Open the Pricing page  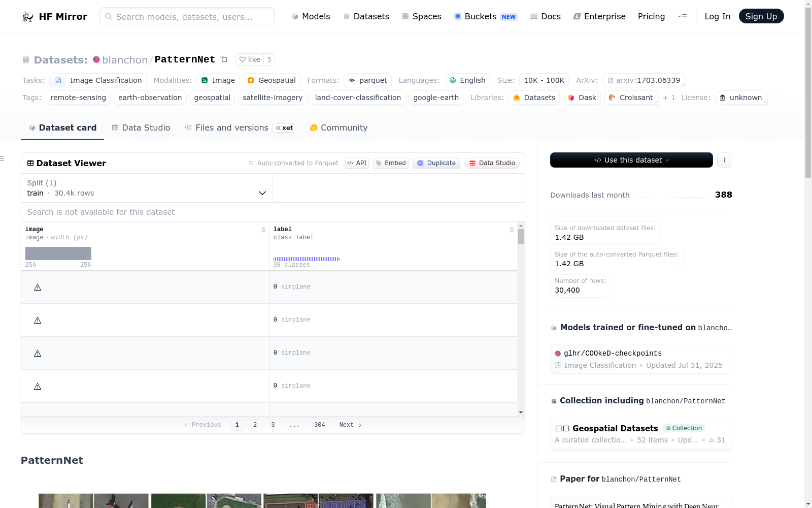(x=651, y=16)
